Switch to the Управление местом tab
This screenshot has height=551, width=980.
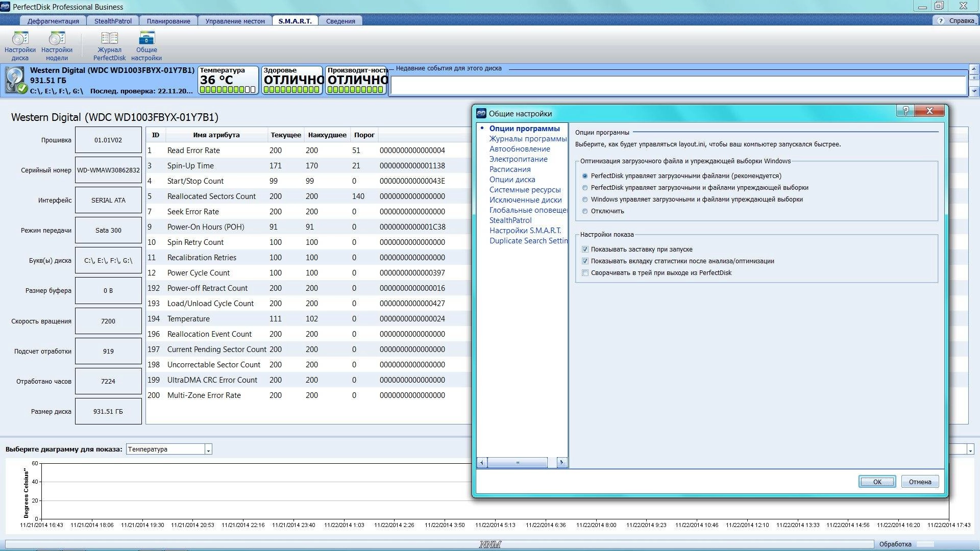point(235,21)
